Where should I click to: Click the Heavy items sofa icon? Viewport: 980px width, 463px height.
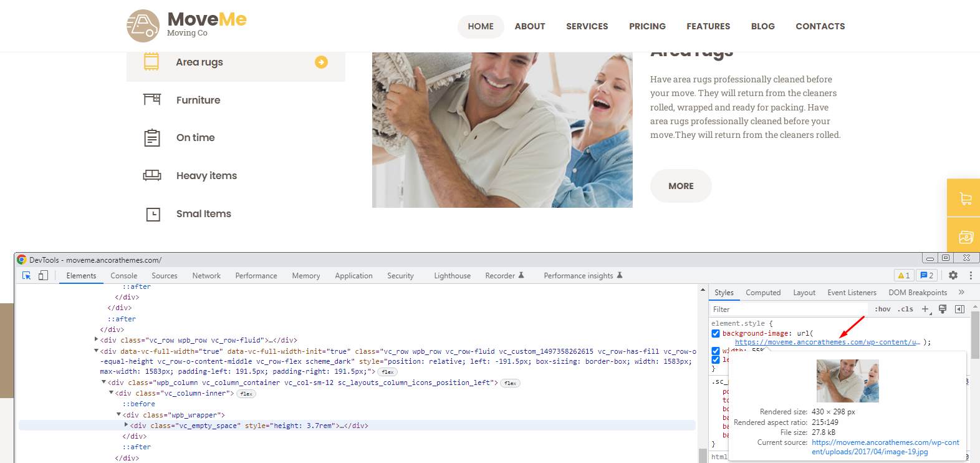click(152, 175)
